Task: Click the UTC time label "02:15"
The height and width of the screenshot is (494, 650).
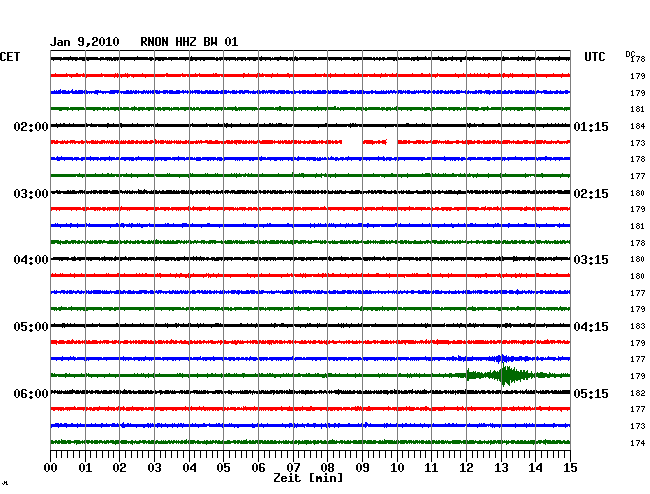Action: 591,194
